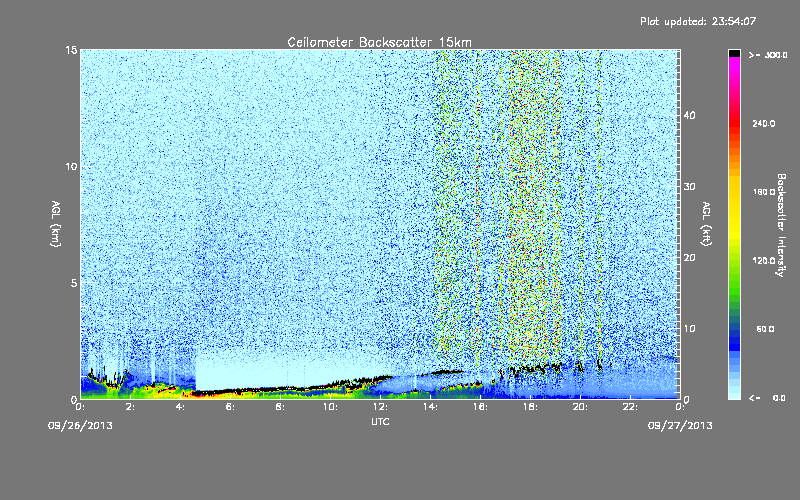800x500 pixels.
Task: Click the pale cyan bottom of the colorbar
Action: click(x=734, y=393)
